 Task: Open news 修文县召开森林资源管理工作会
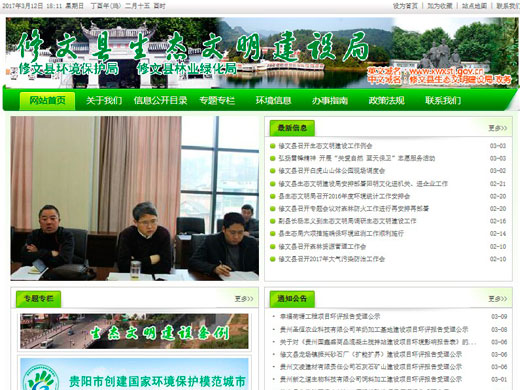322,247
